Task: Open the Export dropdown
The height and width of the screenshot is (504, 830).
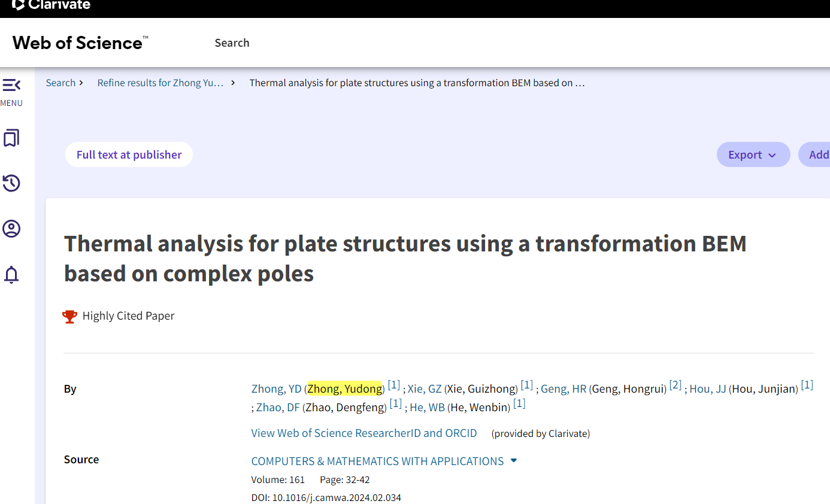Action: (753, 154)
